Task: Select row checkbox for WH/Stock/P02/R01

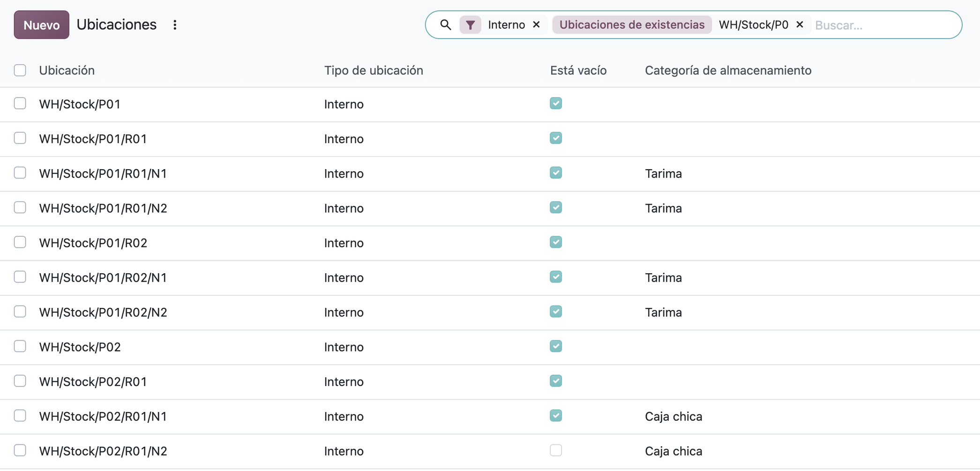Action: [20, 381]
